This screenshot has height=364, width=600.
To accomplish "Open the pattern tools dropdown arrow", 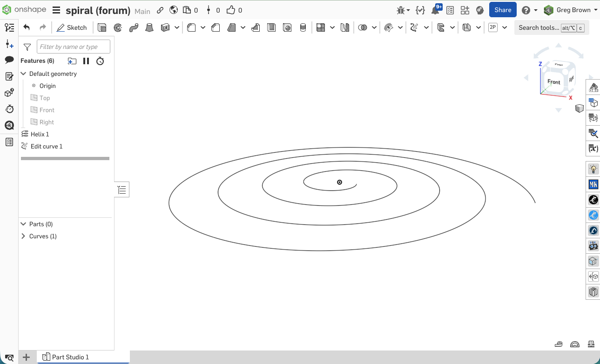I will [332, 28].
